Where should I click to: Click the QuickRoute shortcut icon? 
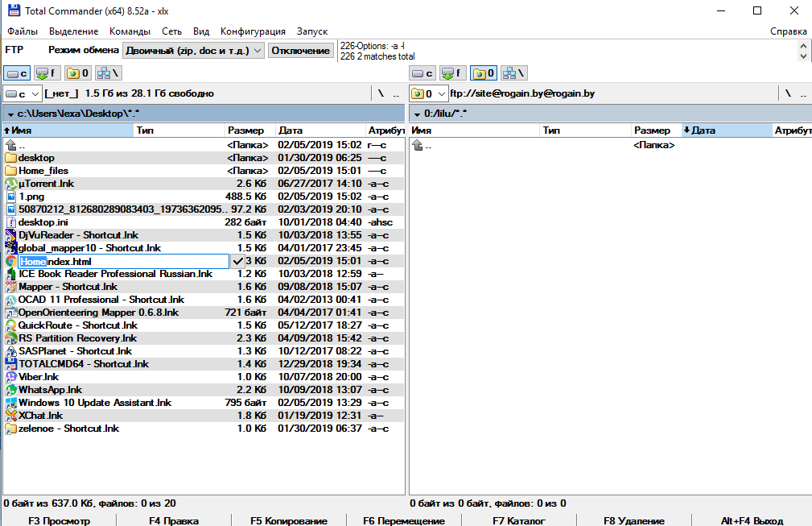[11, 325]
